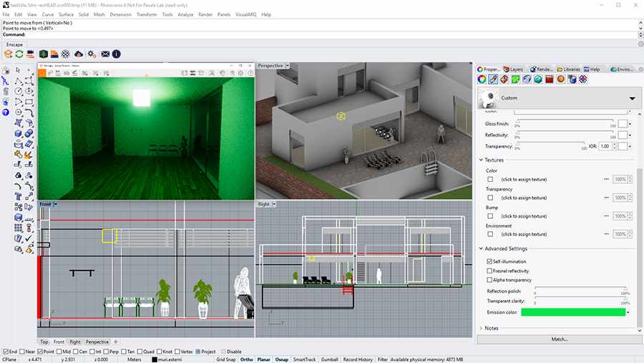644x363 pixels.
Task: Toggle the Mid osnap checkbox
Action: [59, 352]
